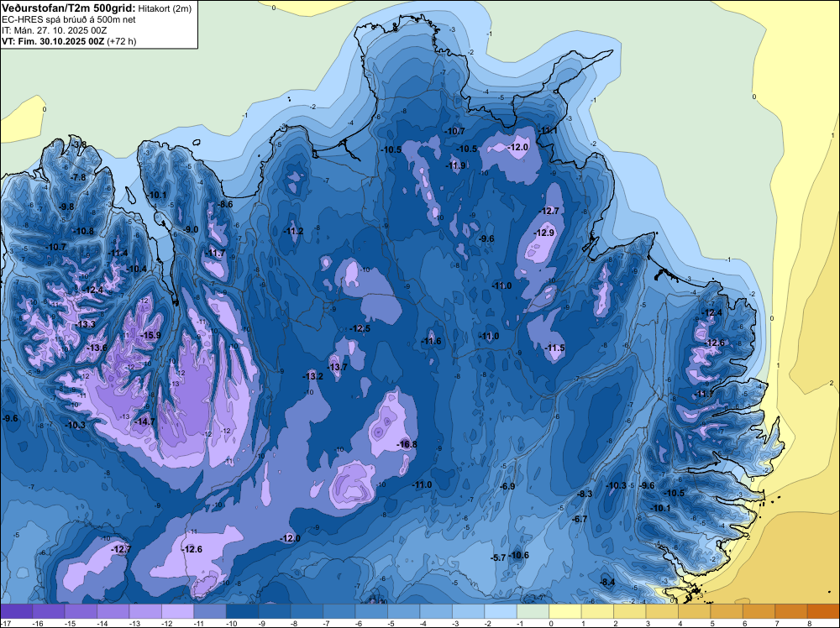
Task: Click the init time 'IT: Mán. 27. 10. 2025 00Z'
Action: 54,30
